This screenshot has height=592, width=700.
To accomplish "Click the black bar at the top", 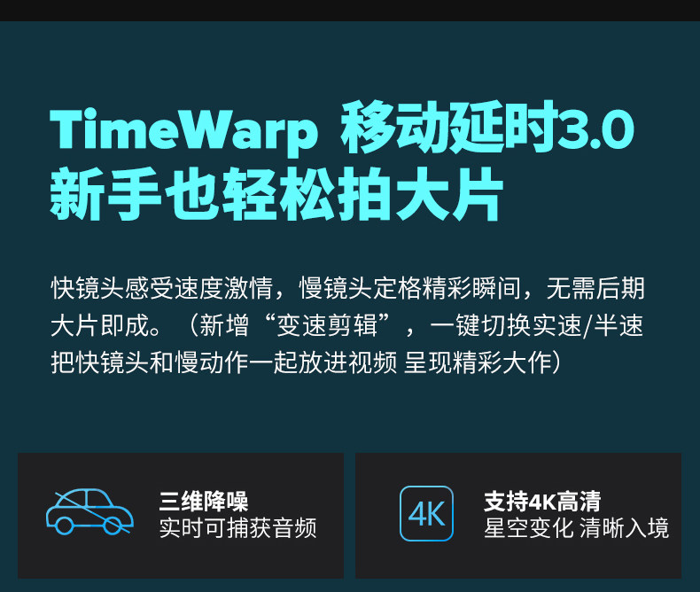I will coord(350,11).
